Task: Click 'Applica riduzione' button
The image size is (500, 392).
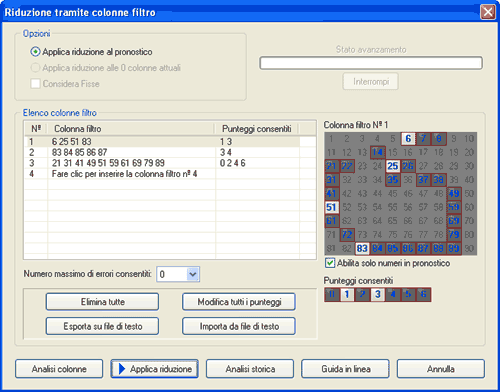Action: [155, 369]
